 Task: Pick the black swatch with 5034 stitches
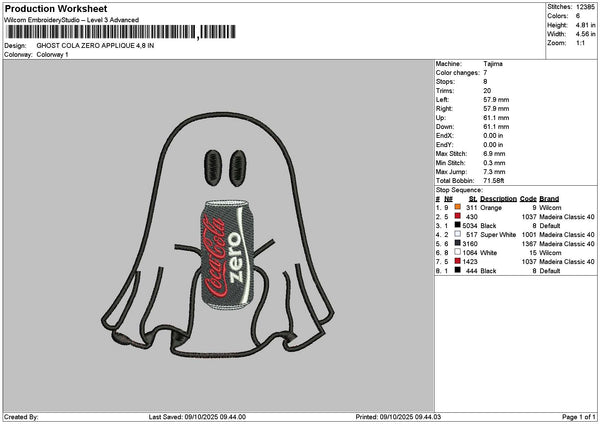coord(458,225)
